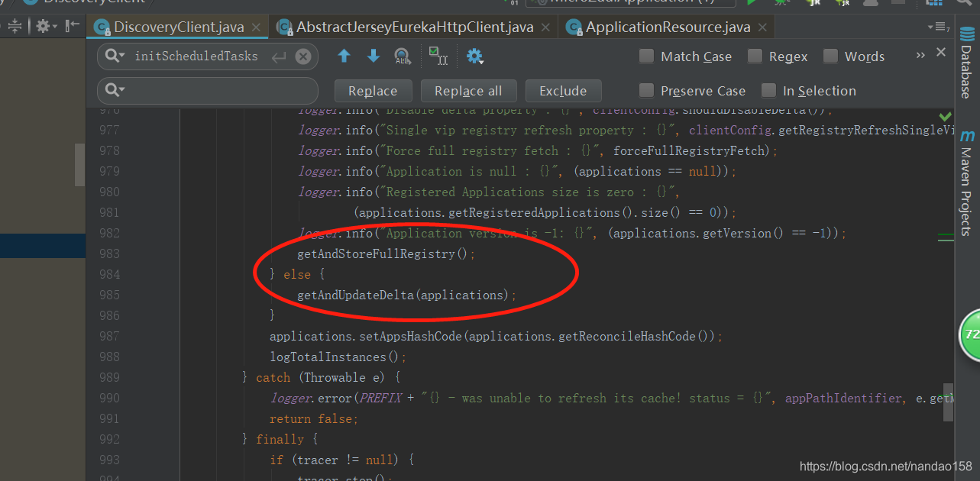This screenshot has width=980, height=481.
Task: Click line number 992 in the gutter
Action: point(109,439)
